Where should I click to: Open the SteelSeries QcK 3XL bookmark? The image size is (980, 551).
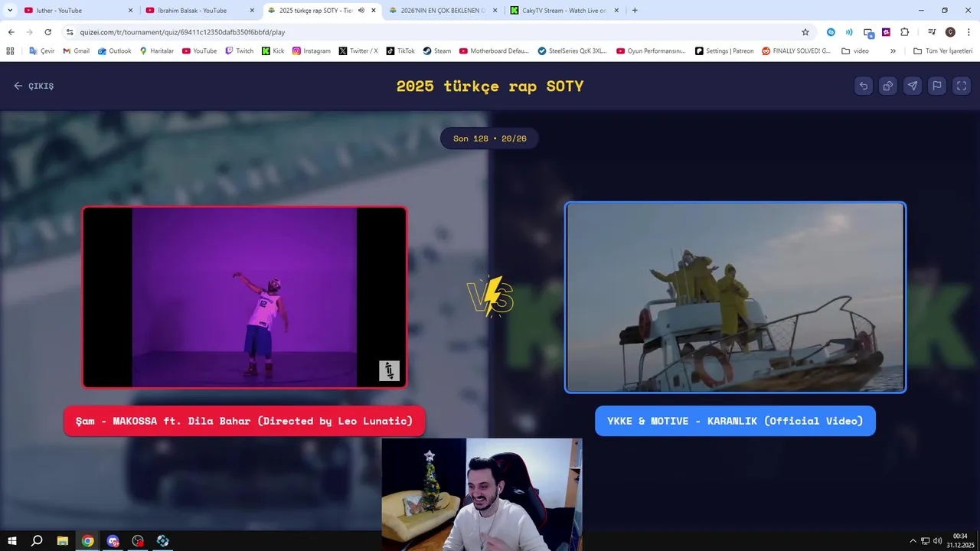point(572,51)
